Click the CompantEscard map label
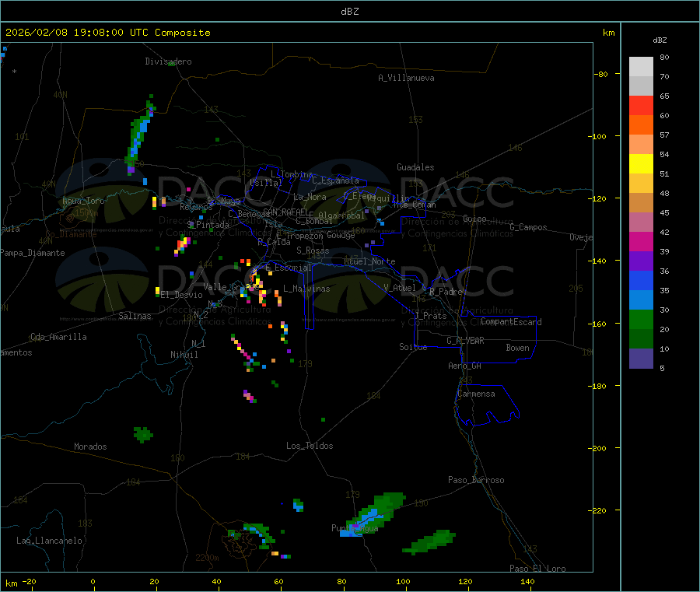Image resolution: width=700 pixels, height=592 pixels. pos(512,321)
